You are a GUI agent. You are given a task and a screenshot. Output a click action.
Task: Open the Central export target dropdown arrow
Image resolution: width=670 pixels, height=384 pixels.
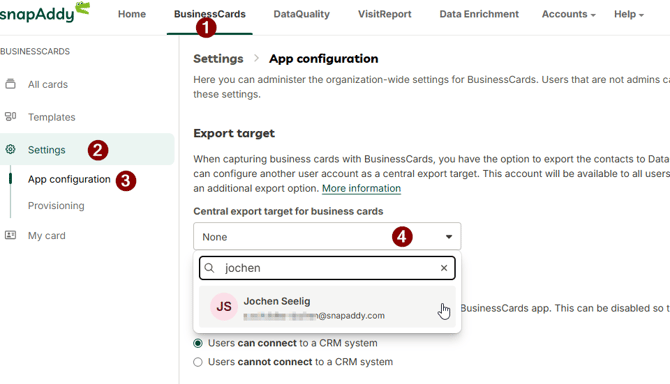(449, 237)
